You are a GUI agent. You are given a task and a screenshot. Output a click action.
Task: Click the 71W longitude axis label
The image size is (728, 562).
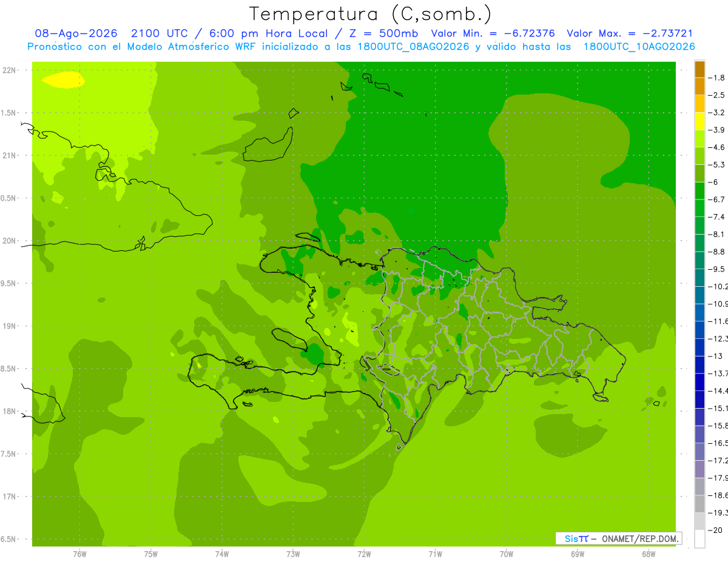coord(435,554)
